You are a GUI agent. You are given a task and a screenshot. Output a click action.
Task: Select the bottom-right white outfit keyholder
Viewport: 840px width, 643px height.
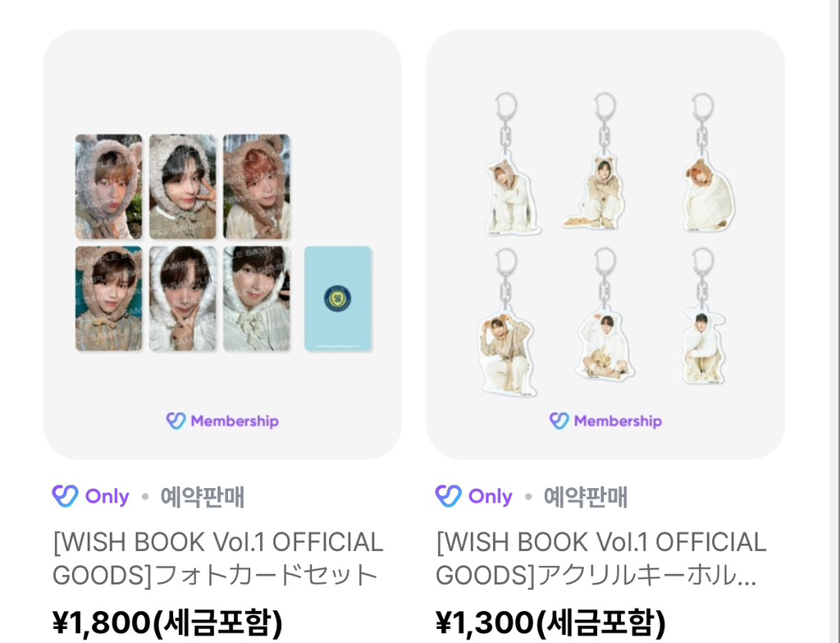[x=703, y=316]
